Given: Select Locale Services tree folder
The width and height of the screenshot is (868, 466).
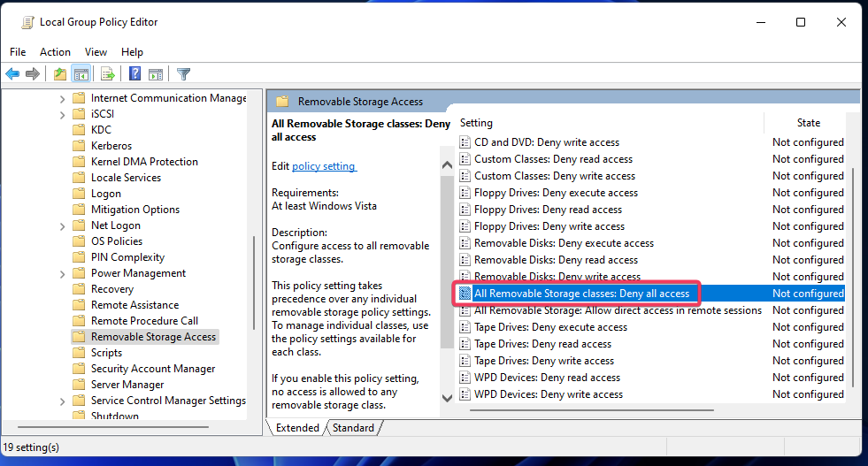Looking at the screenshot, I should click(x=127, y=178).
